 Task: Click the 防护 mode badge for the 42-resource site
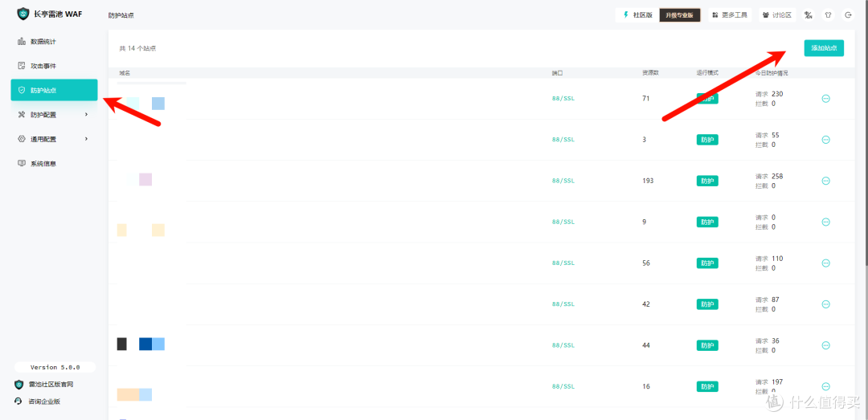coord(707,304)
